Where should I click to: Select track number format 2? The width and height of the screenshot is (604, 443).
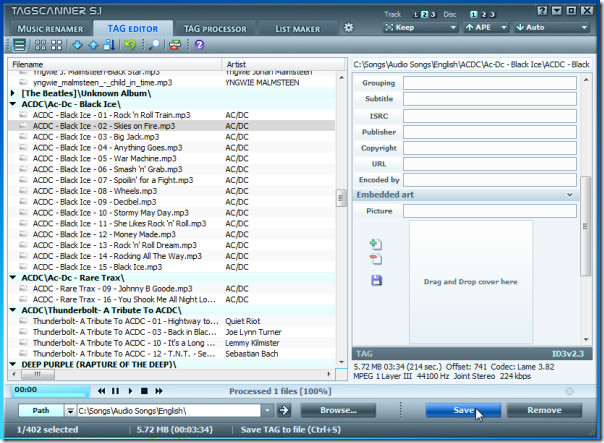pyautogui.click(x=424, y=15)
